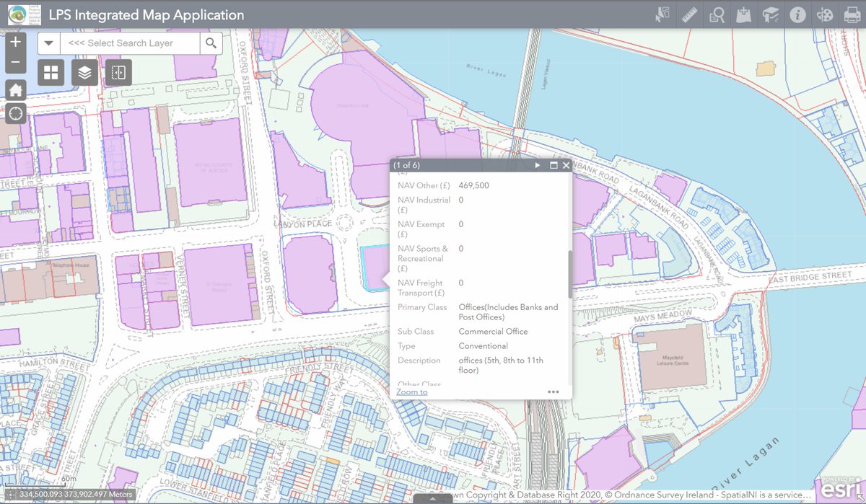
Task: Open the Query search tool
Action: [717, 14]
